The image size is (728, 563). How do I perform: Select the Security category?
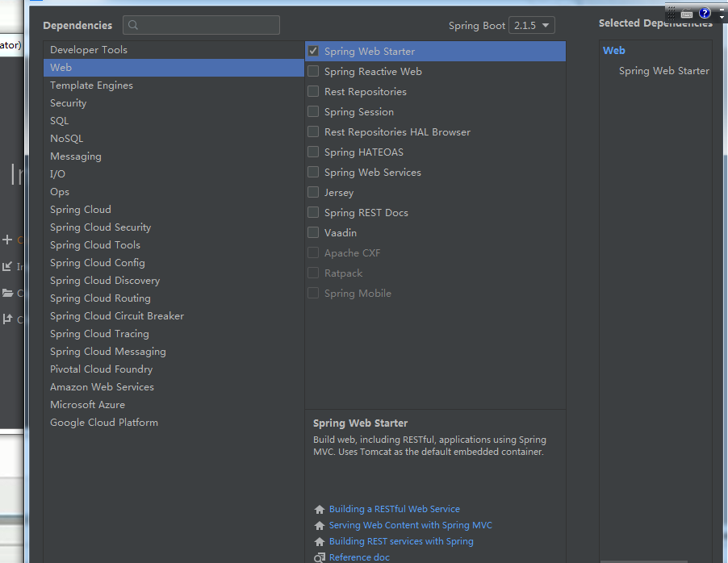174,103
